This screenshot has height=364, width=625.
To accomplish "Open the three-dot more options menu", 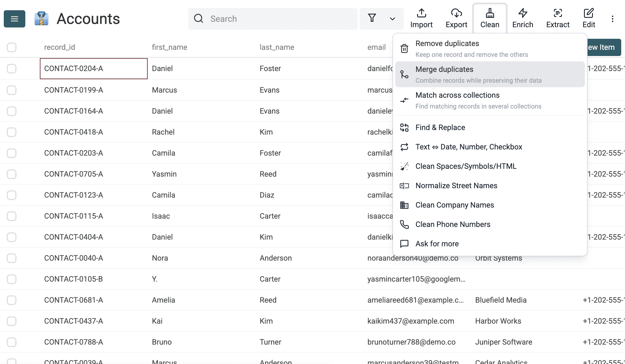I will (612, 19).
